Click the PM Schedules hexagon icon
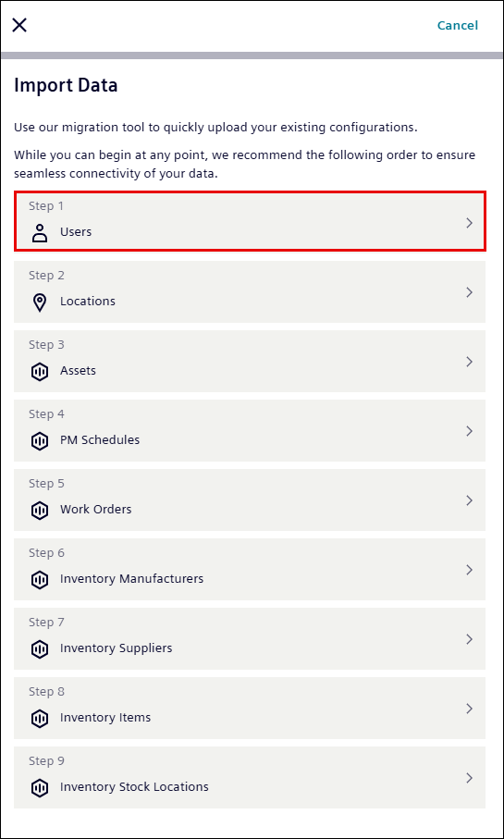The image size is (504, 839). 40,441
